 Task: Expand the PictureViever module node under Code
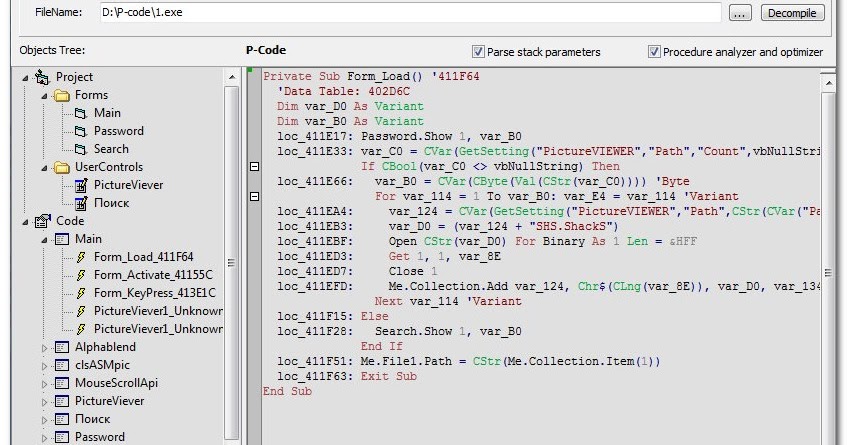[44, 402]
